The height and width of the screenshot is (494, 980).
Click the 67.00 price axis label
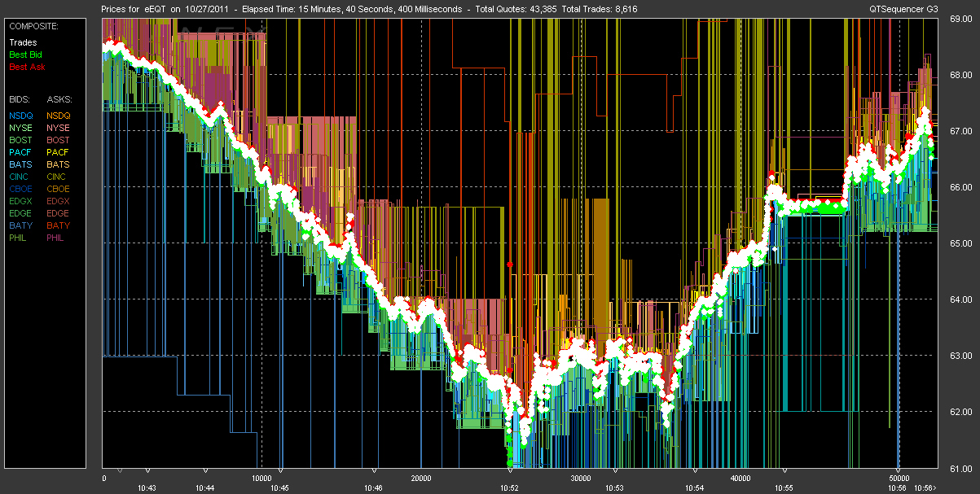[x=962, y=131]
